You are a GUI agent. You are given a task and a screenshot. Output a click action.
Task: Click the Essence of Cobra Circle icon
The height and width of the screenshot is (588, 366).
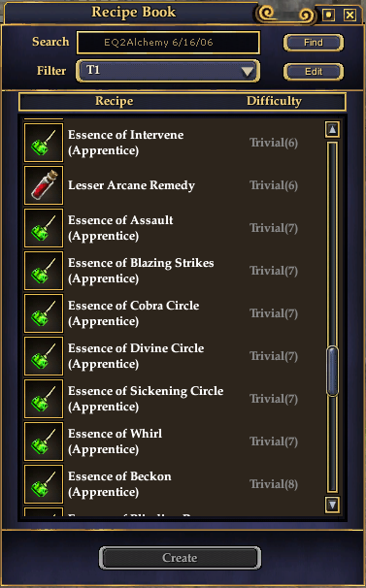pyautogui.click(x=44, y=313)
